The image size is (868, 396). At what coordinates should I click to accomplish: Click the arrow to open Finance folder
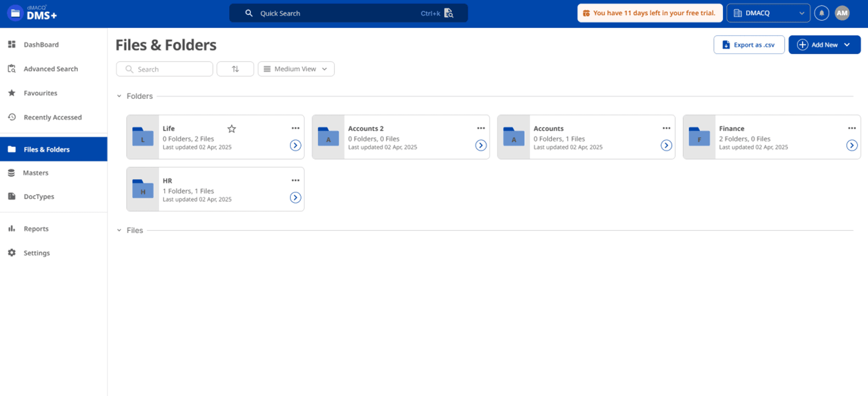(x=852, y=145)
